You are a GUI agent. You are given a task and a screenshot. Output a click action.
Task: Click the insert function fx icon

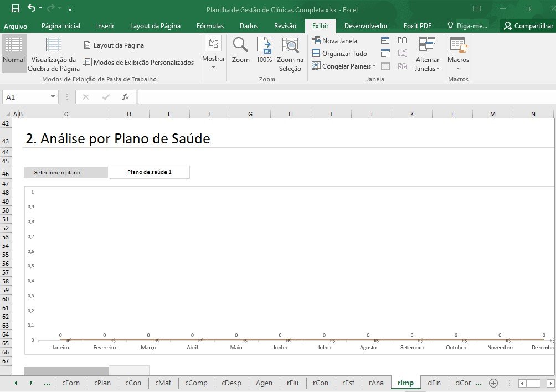[x=126, y=97]
